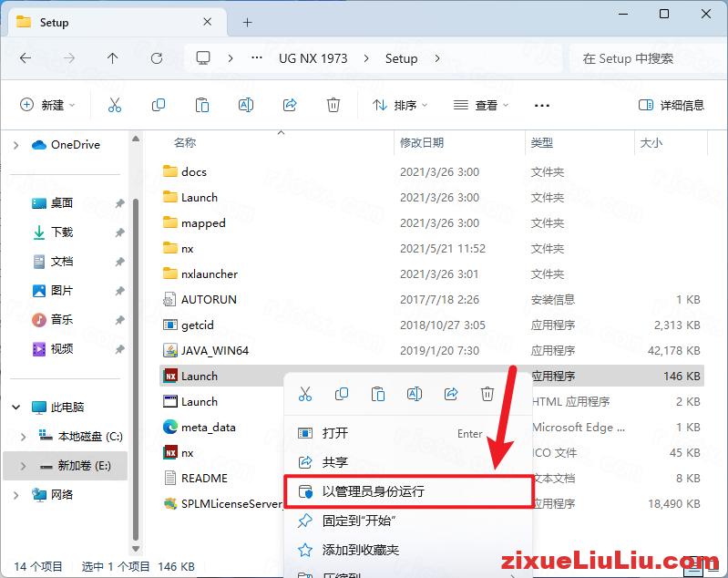Screen dimensions: 728x578
Task: Expand the OneDrive tree node
Action: [15, 145]
